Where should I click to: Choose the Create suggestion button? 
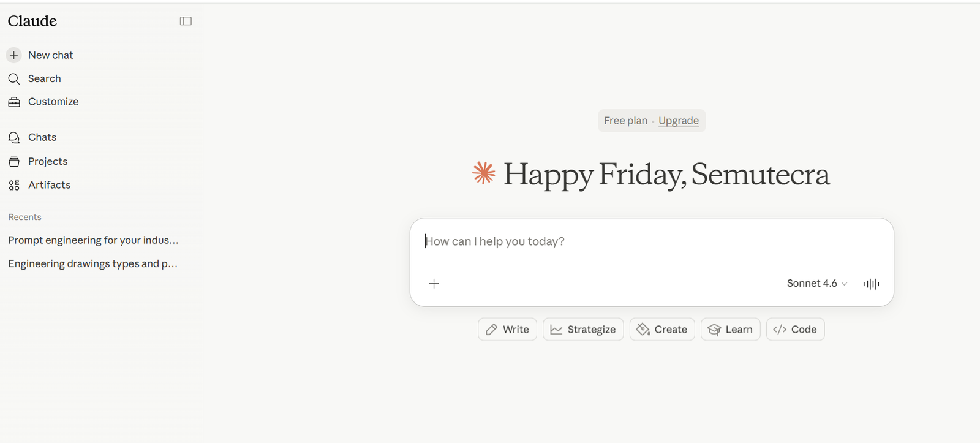662,330
